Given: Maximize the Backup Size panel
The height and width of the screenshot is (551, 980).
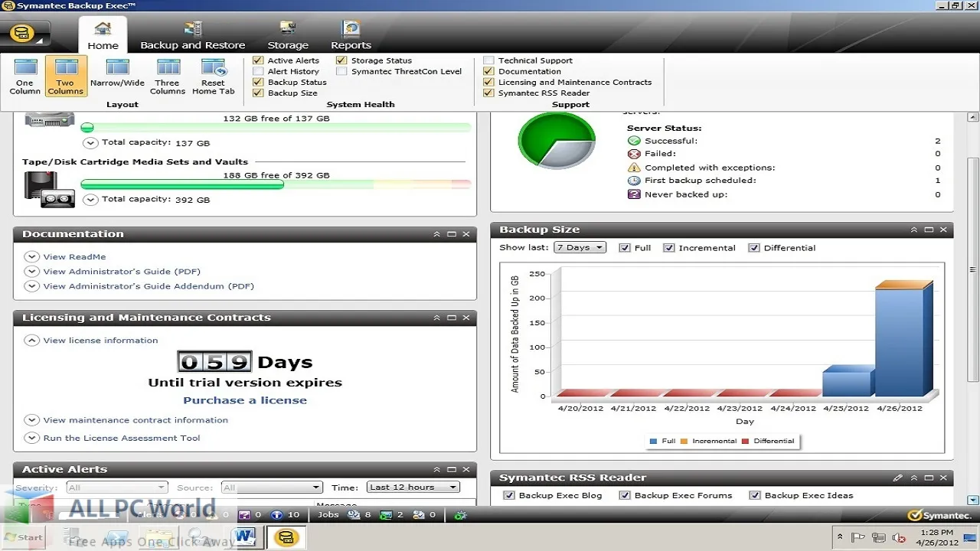Looking at the screenshot, I should pyautogui.click(x=929, y=230).
